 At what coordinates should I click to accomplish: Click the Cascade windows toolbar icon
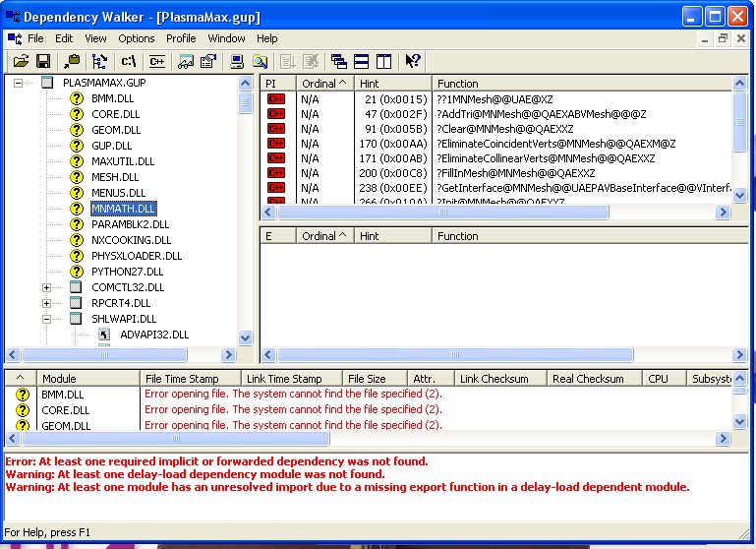(x=339, y=61)
